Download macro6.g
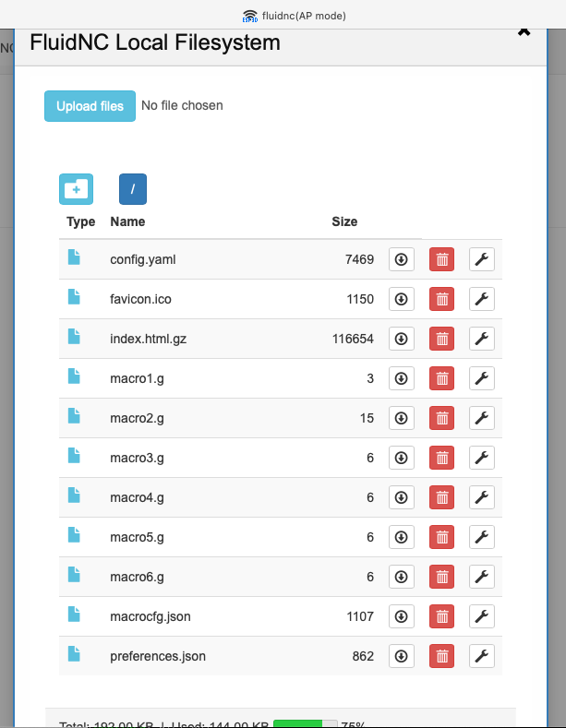Viewport: 566px width, 728px height. click(402, 577)
